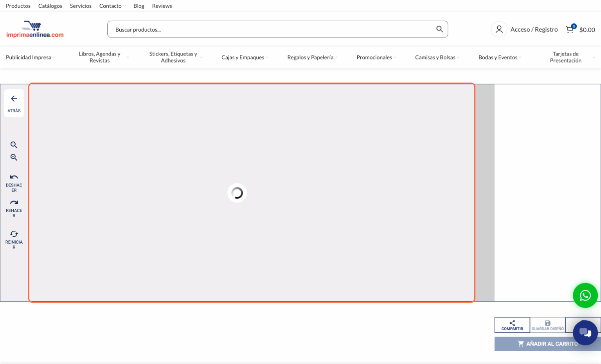Viewport: 601px width, 364px height.
Task: Click Acceso / Registro link
Action: point(534,29)
